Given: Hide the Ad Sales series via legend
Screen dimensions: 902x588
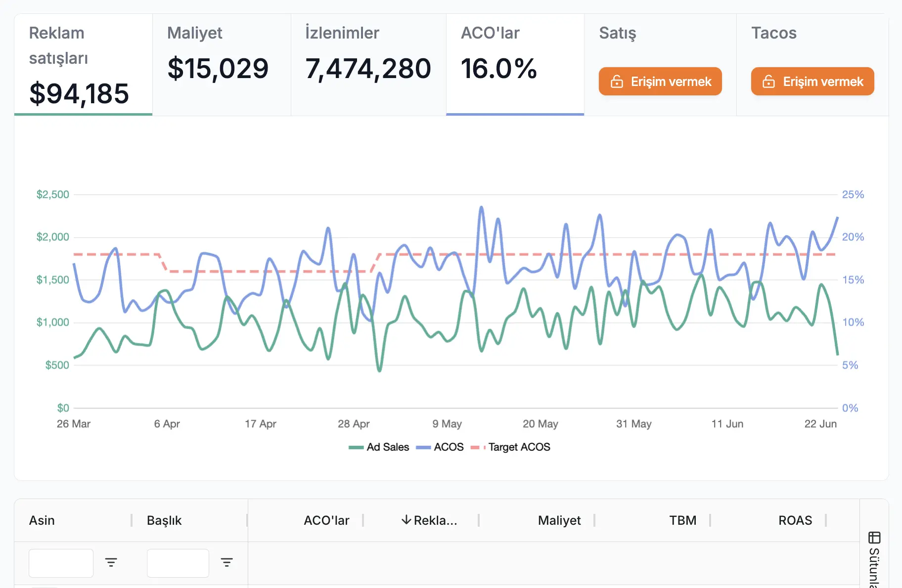Looking at the screenshot, I should (x=379, y=447).
